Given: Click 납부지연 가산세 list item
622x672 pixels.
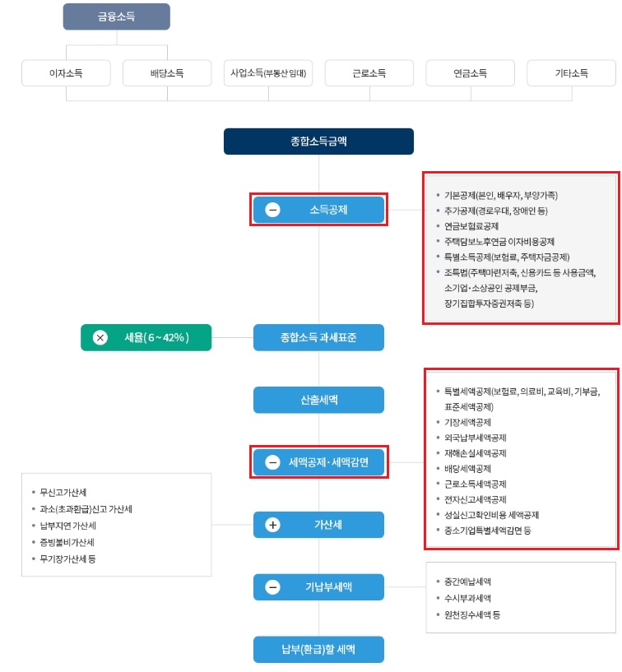Looking at the screenshot, I should 67,526.
